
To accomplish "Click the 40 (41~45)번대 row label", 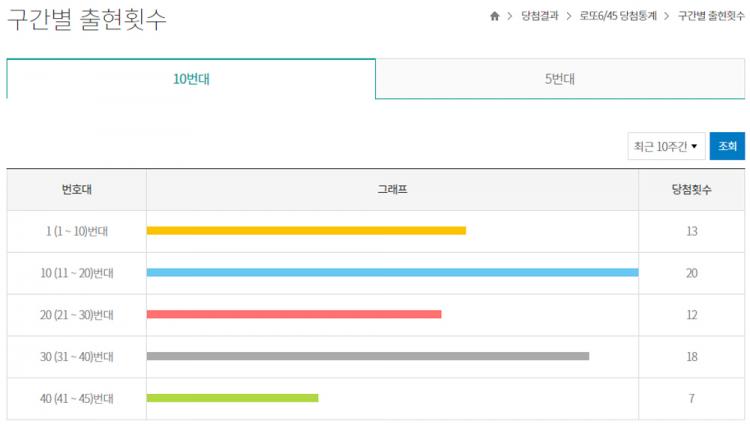I will coord(77,399).
